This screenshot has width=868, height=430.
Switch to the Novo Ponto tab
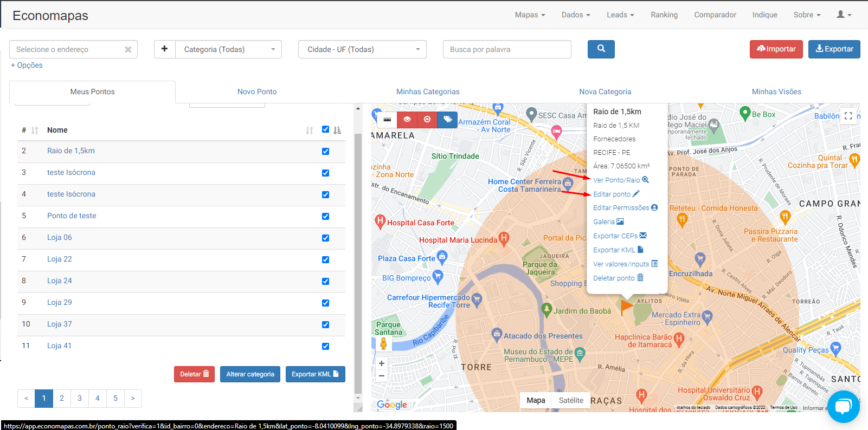257,92
